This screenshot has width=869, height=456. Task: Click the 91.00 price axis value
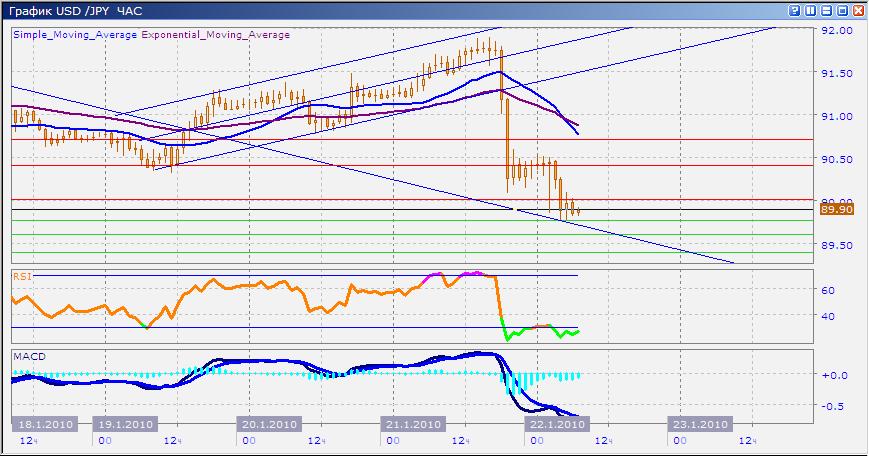837,116
